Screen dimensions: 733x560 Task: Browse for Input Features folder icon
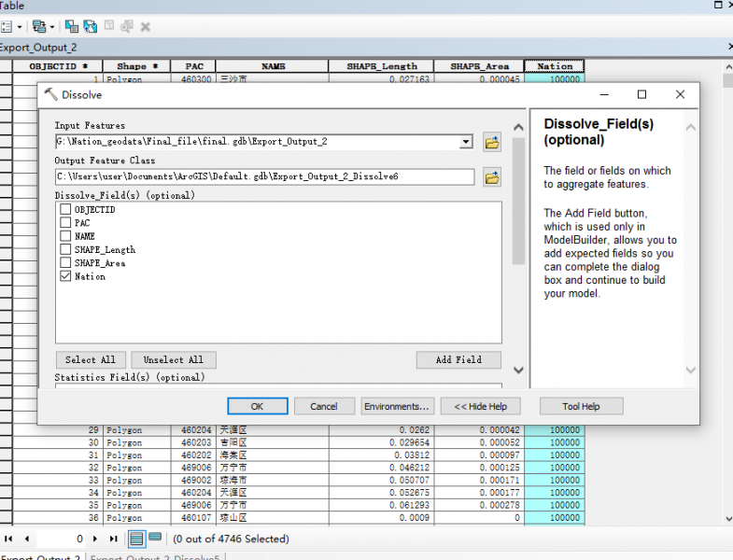(x=492, y=143)
